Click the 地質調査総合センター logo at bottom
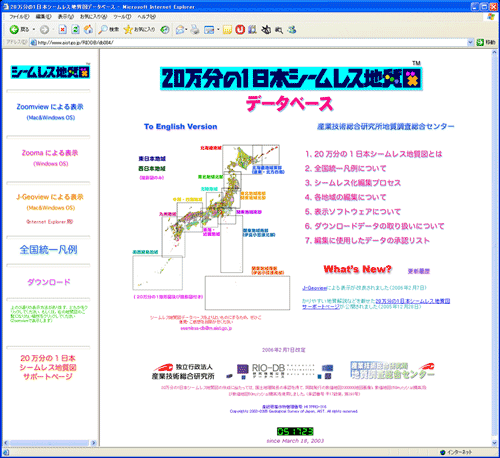This screenshot has width=500, height=458. [x=392, y=370]
